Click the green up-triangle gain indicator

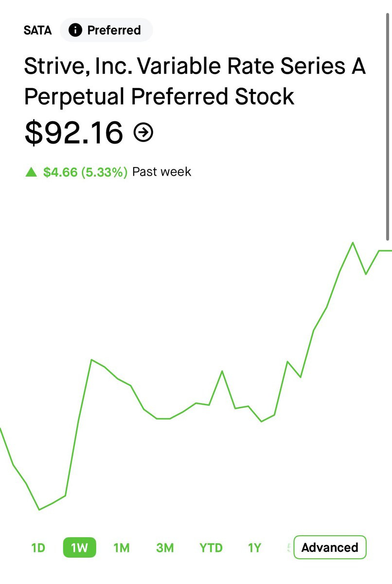[31, 172]
